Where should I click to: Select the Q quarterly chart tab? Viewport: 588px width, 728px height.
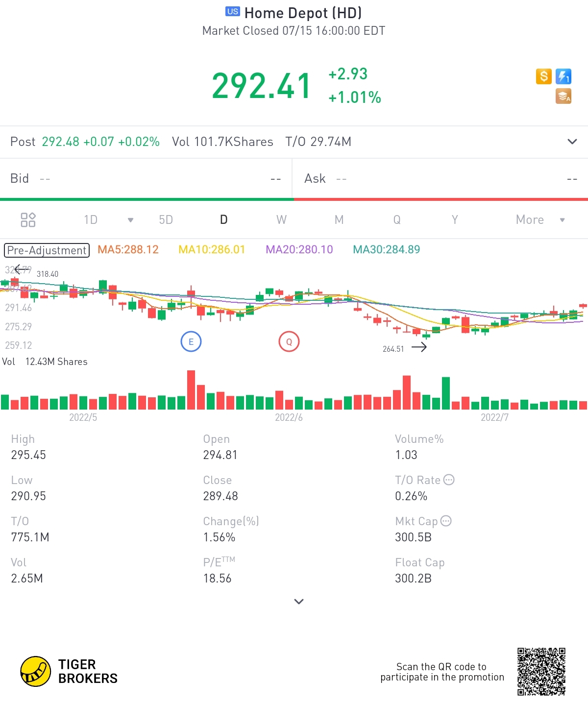(x=397, y=219)
